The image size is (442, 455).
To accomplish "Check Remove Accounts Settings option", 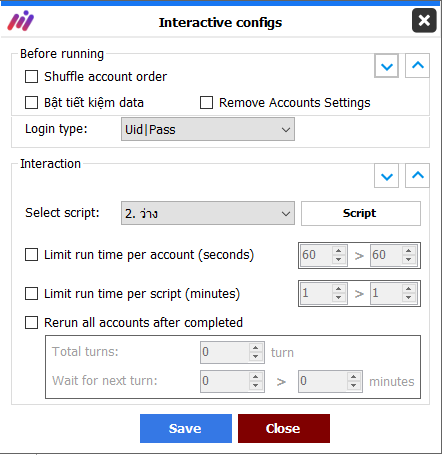I will (206, 102).
